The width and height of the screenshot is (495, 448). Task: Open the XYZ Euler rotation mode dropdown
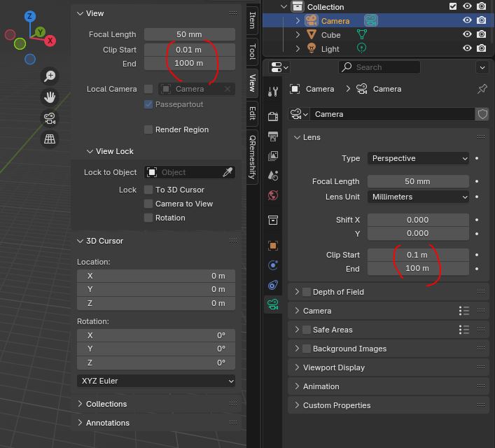tap(156, 381)
